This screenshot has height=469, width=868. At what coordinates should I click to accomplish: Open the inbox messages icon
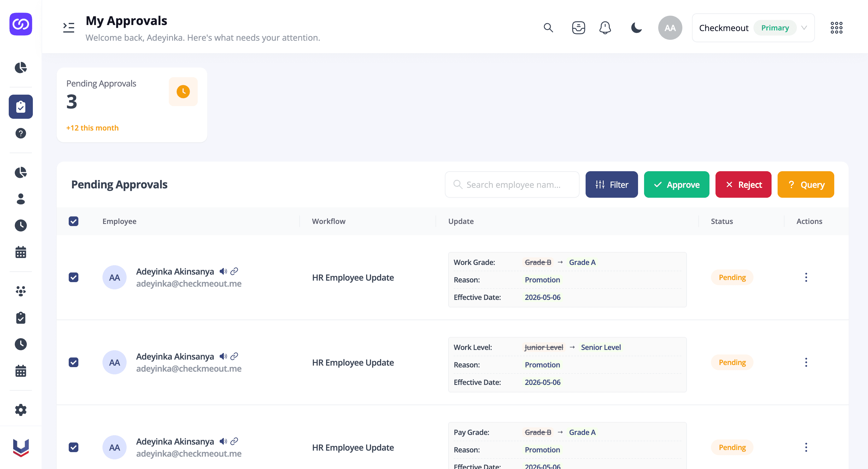[x=578, y=28]
